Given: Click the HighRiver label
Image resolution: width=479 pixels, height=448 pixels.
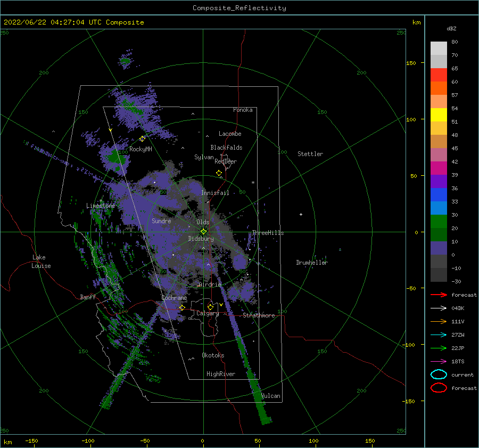Looking at the screenshot, I should pos(221,374).
